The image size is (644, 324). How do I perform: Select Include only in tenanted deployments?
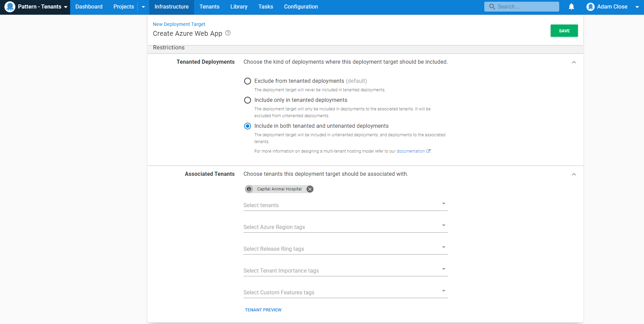point(248,100)
